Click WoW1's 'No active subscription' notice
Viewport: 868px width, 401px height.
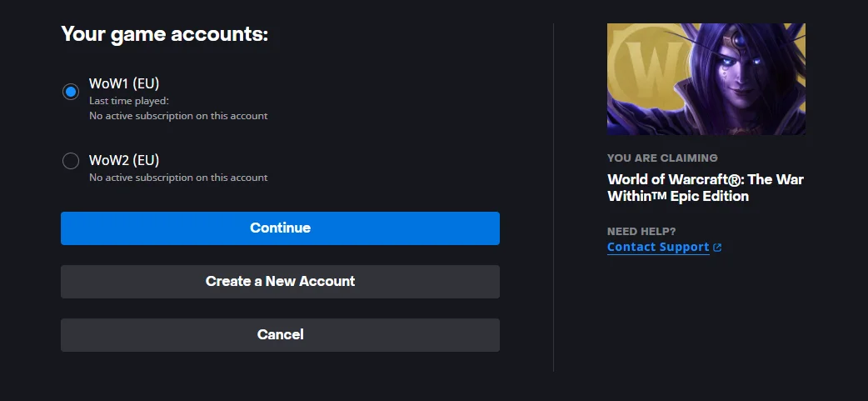point(178,116)
